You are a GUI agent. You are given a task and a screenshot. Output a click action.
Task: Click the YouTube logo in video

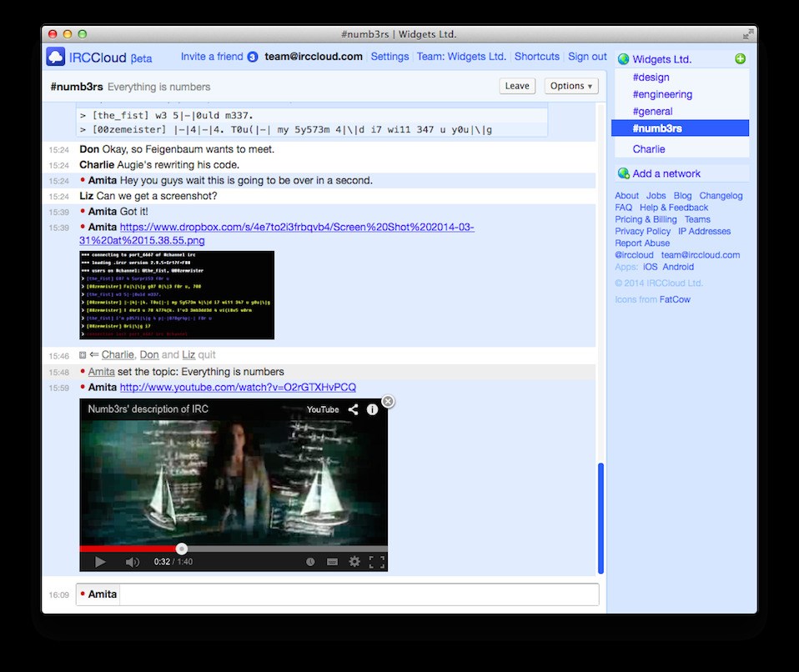point(323,409)
